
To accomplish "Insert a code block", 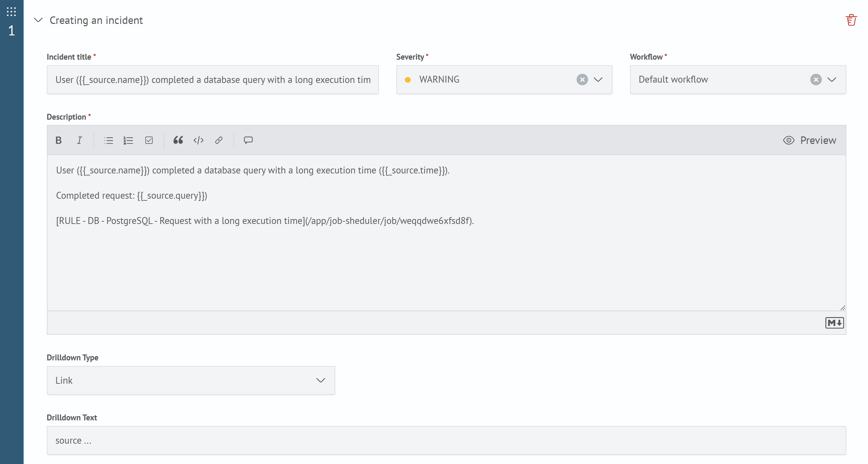I will [x=198, y=140].
